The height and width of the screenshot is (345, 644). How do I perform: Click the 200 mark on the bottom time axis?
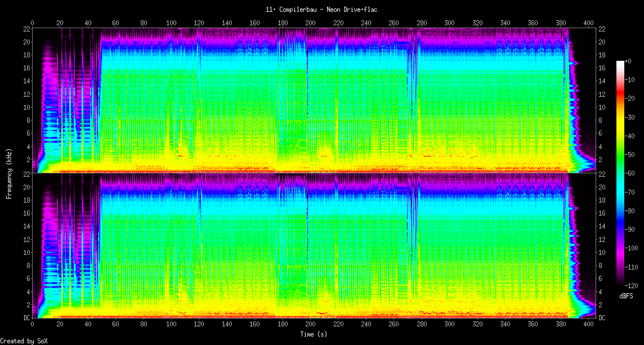310,324
